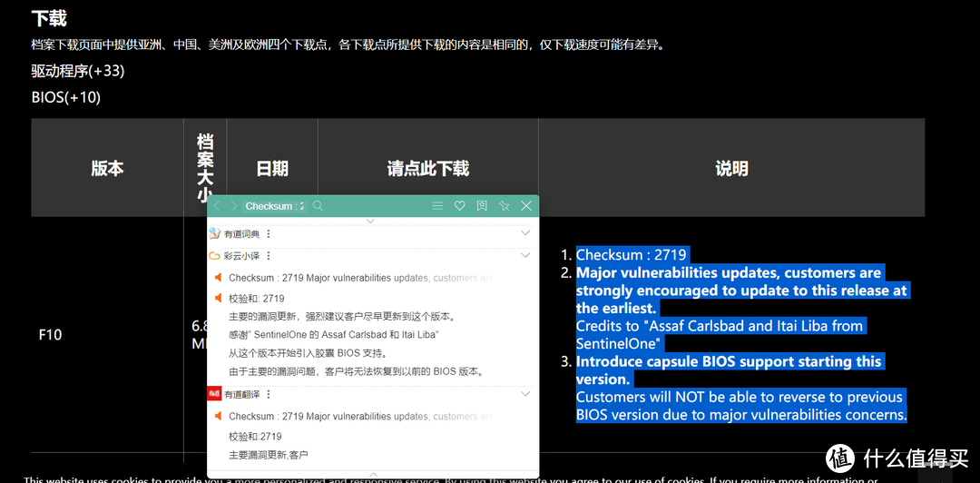Screen dimensions: 980x483
Task: Click translated line 从这个版本开始引入胶囊 BIOS 支持
Action: (308, 353)
